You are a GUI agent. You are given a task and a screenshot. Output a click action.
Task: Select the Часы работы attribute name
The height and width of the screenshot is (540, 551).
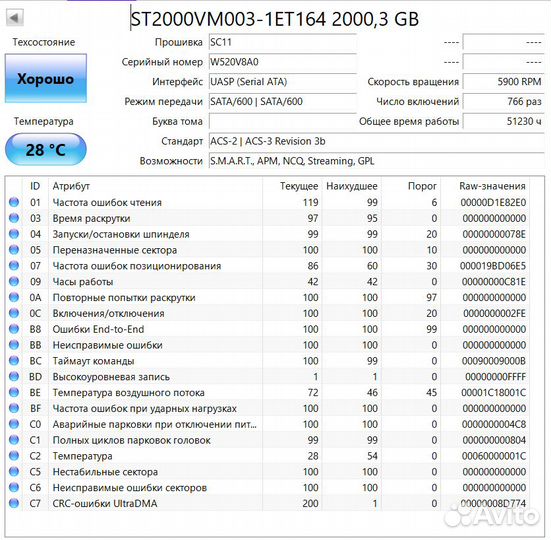click(83, 282)
